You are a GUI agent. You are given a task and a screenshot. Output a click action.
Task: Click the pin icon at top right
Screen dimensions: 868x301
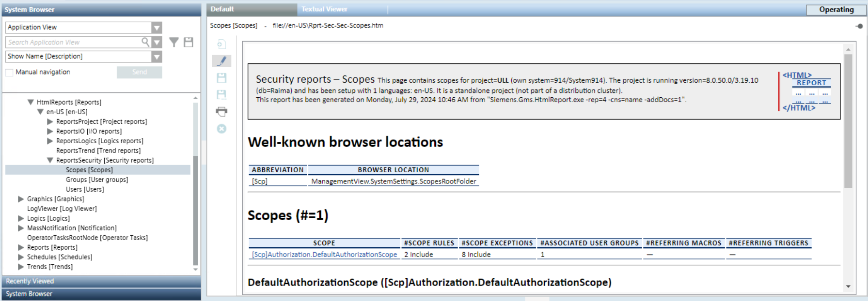[859, 26]
